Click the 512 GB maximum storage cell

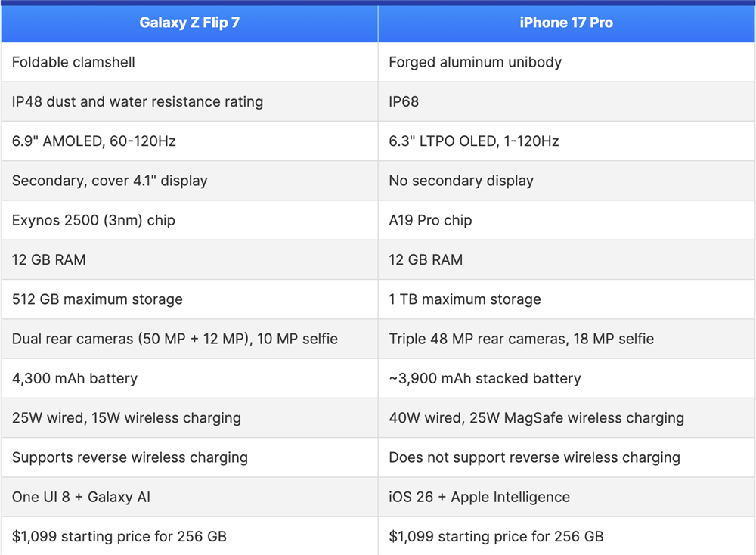tap(98, 299)
